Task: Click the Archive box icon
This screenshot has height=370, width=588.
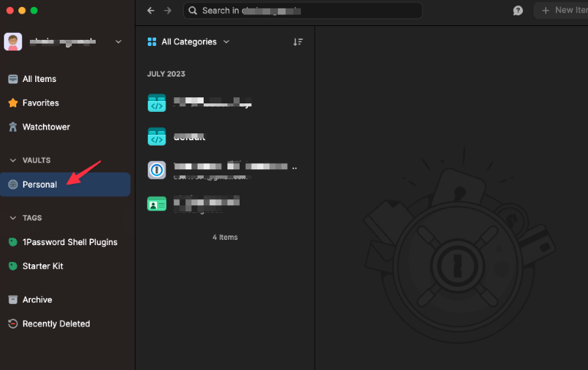Action: pyautogui.click(x=13, y=300)
